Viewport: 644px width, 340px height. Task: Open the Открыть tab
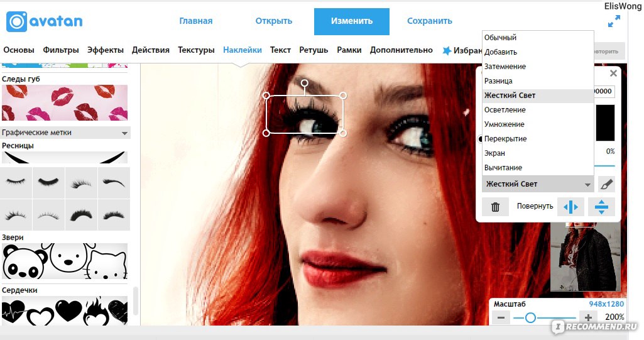tap(274, 21)
